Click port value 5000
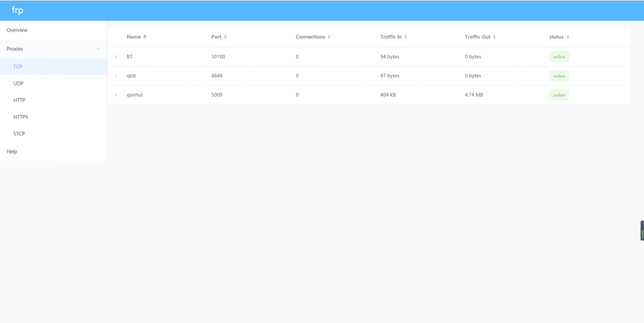Viewport: 644px width, 323px height. point(217,95)
